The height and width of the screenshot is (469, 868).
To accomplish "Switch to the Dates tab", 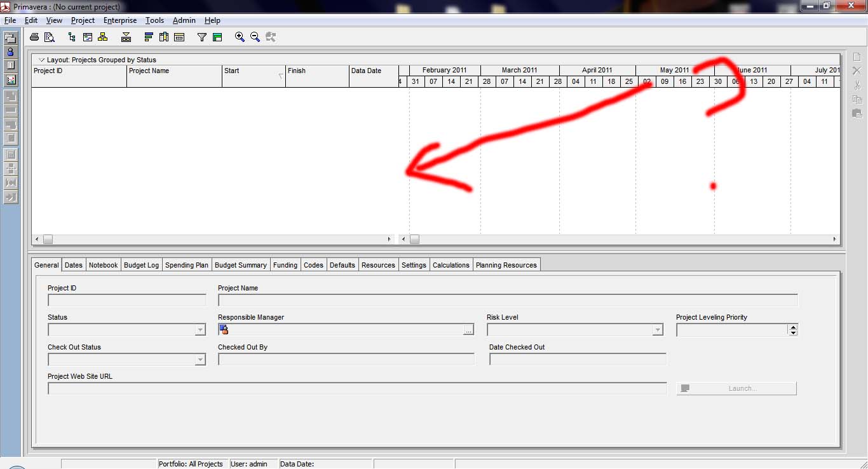I will click(x=74, y=265).
